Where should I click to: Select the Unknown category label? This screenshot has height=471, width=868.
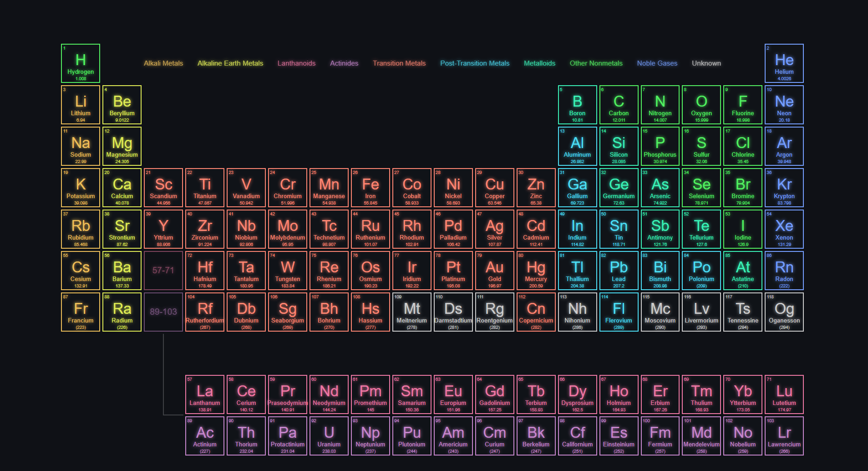pos(706,63)
